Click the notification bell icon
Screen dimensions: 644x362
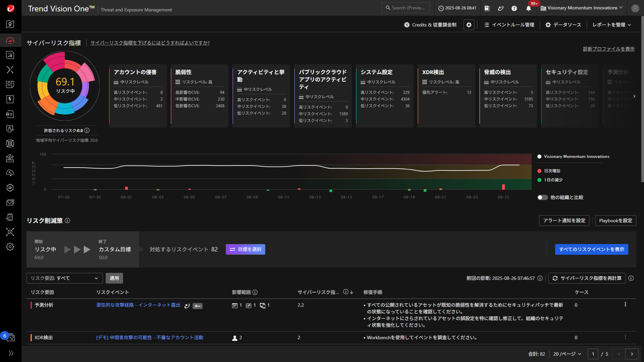529,8
